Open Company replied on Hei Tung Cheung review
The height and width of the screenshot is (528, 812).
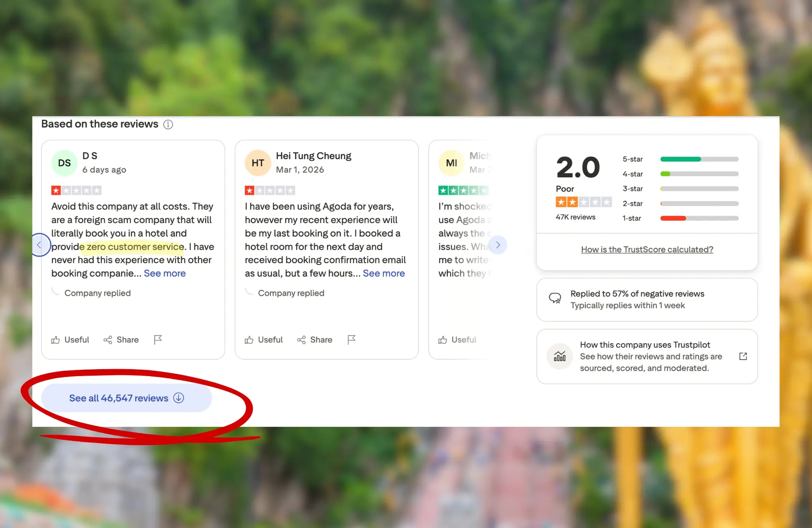click(291, 293)
